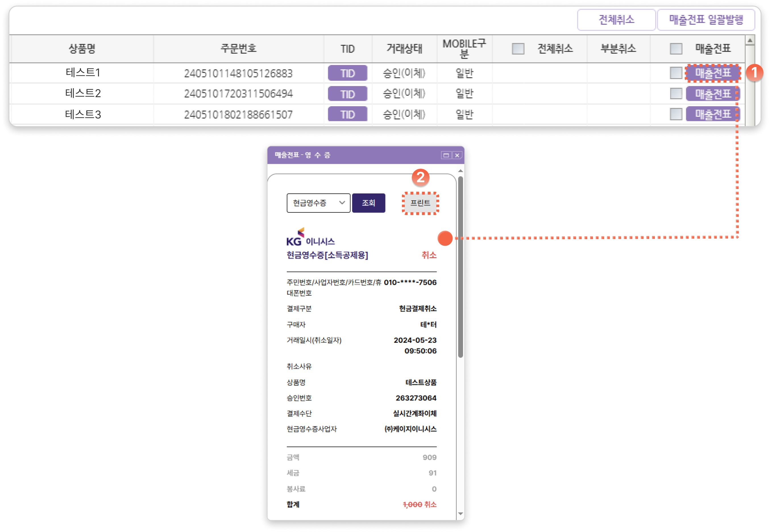Image resolution: width=770 pixels, height=532 pixels.
Task: Click the 주문번호 column header
Action: [238, 49]
